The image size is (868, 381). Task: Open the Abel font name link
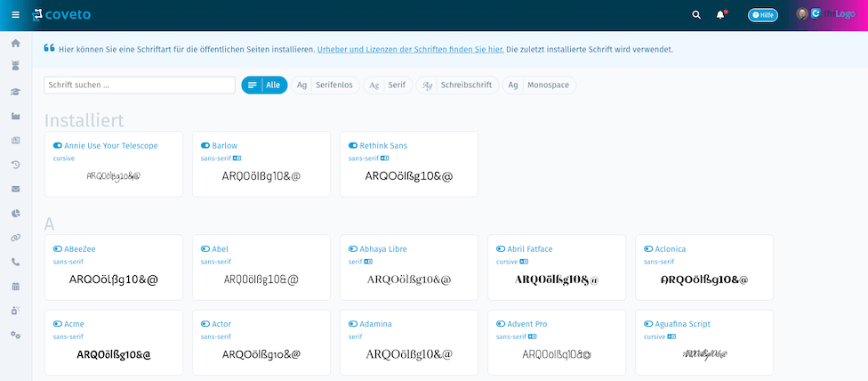pyautogui.click(x=221, y=249)
